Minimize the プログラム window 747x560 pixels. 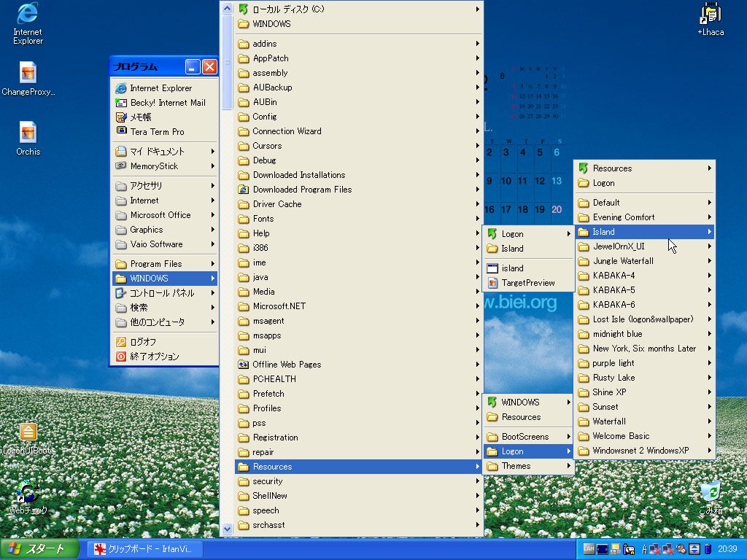pos(193,66)
